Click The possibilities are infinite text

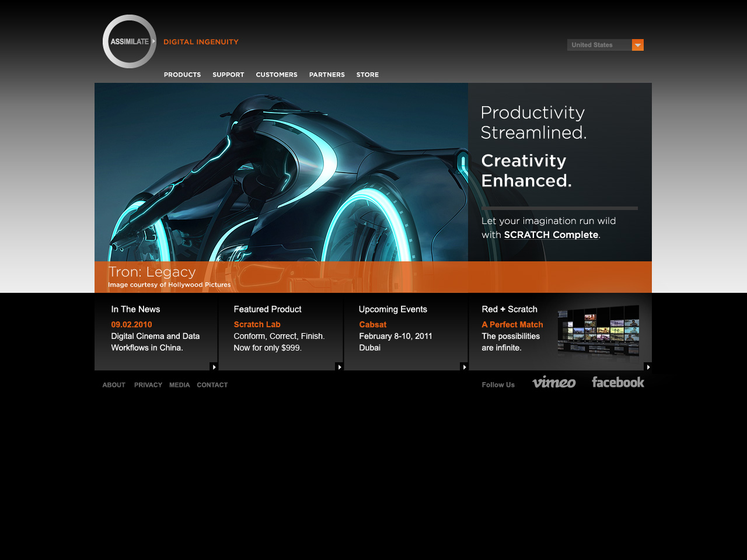511,342
